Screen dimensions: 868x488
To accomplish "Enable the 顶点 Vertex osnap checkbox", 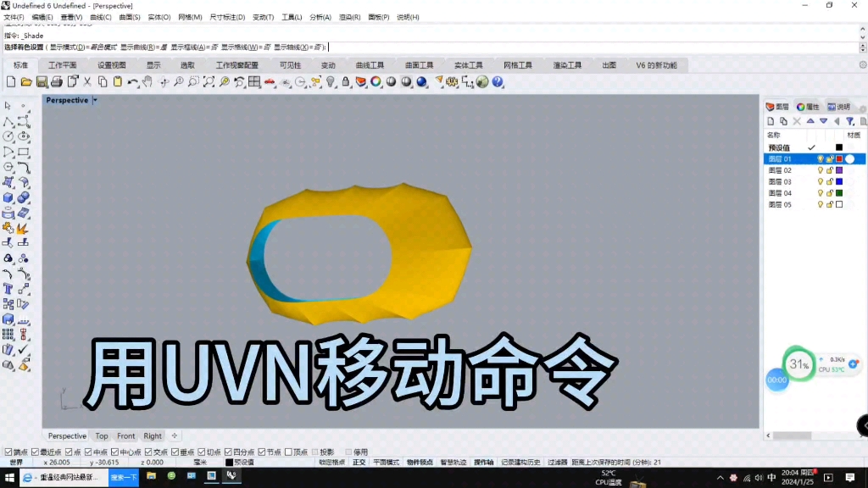I will coord(288,452).
